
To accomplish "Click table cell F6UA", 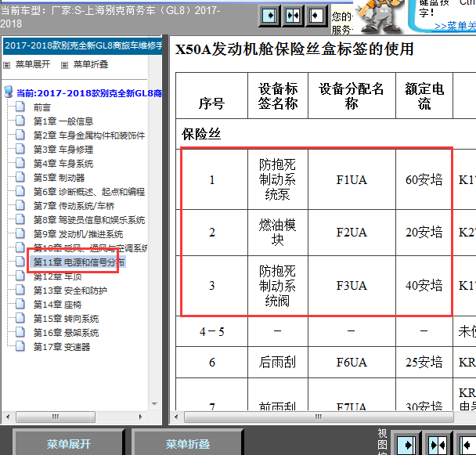I will coord(352,362).
